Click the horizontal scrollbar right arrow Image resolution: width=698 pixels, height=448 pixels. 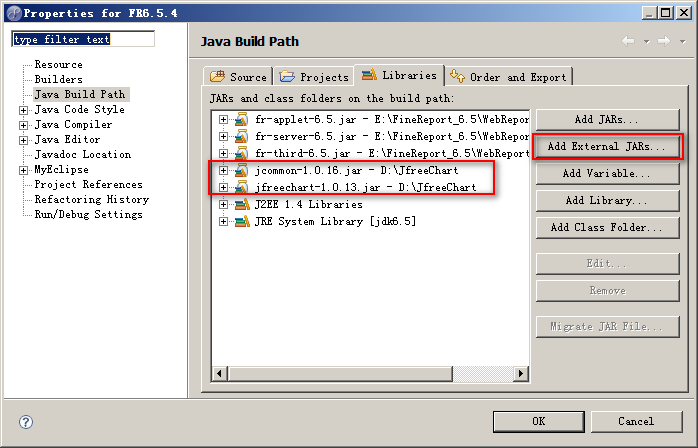pos(520,374)
